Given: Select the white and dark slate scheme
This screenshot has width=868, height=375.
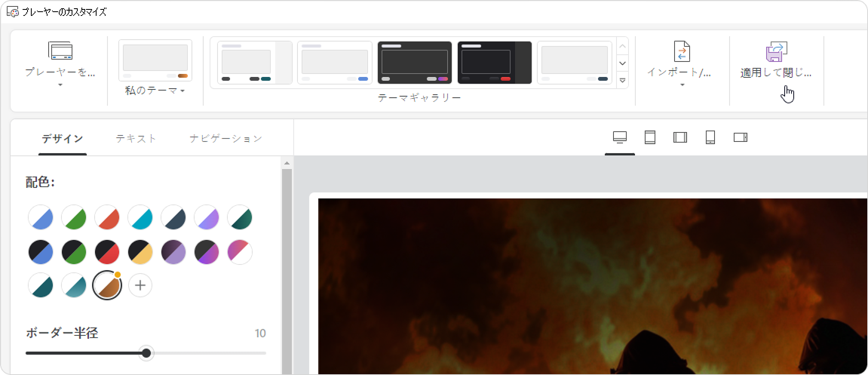Looking at the screenshot, I should [173, 217].
